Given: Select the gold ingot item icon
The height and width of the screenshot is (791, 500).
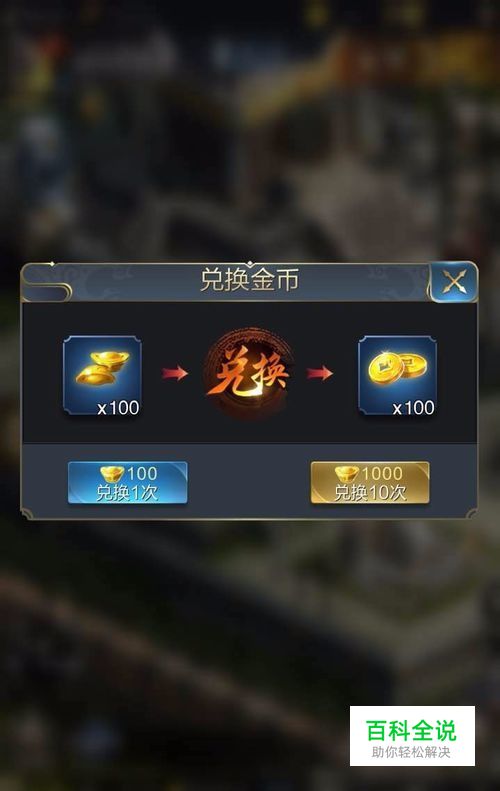Looking at the screenshot, I should coord(102,375).
